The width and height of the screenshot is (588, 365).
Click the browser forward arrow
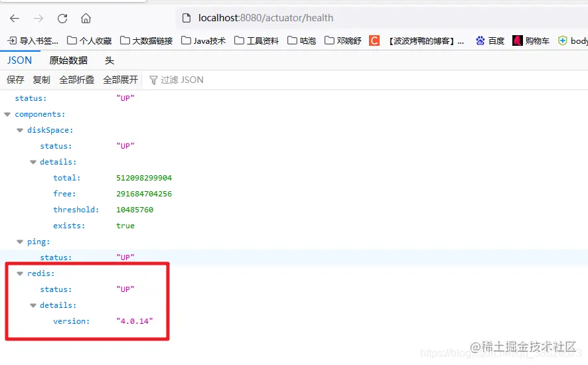pos(38,18)
